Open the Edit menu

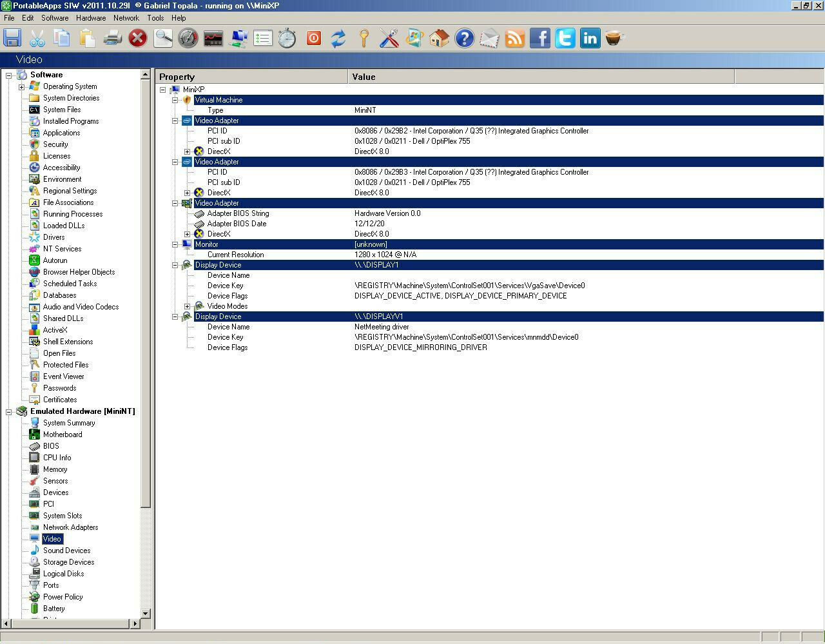[x=28, y=18]
